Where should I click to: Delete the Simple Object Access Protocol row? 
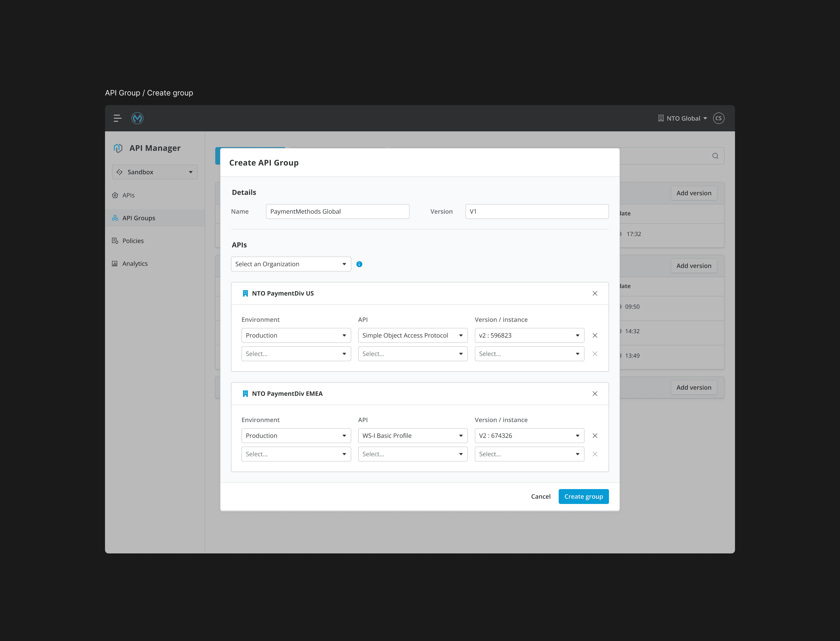click(594, 335)
